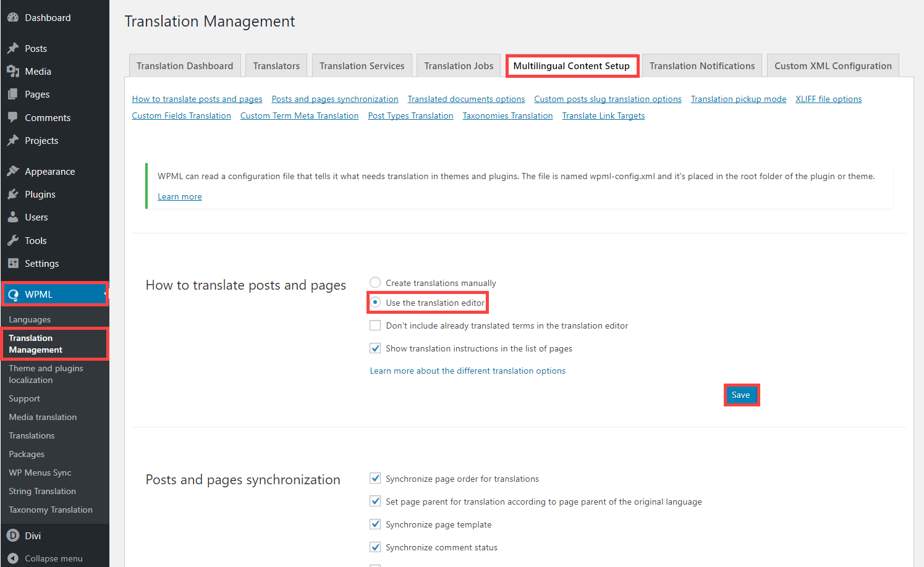Open the Translation Dashboard tab
Viewport: 924px width, 567px height.
[x=185, y=65]
